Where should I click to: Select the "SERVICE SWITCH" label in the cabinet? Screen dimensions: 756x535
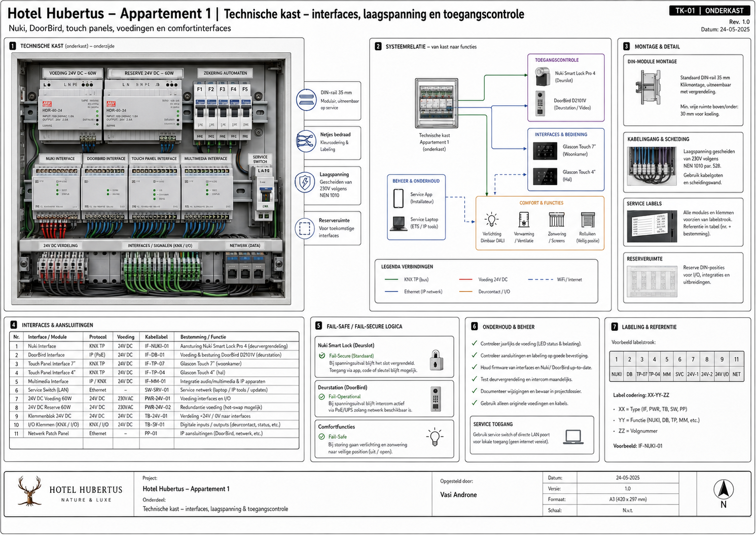point(260,159)
